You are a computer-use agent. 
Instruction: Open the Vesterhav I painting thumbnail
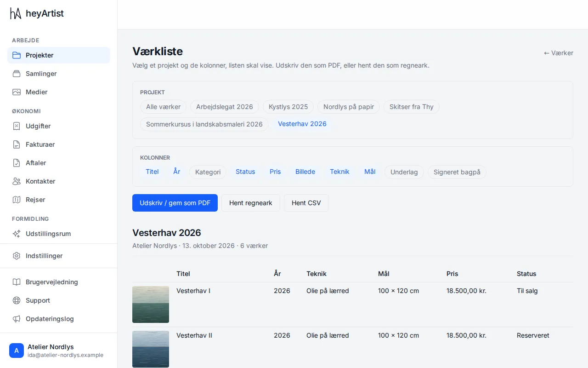(x=151, y=305)
